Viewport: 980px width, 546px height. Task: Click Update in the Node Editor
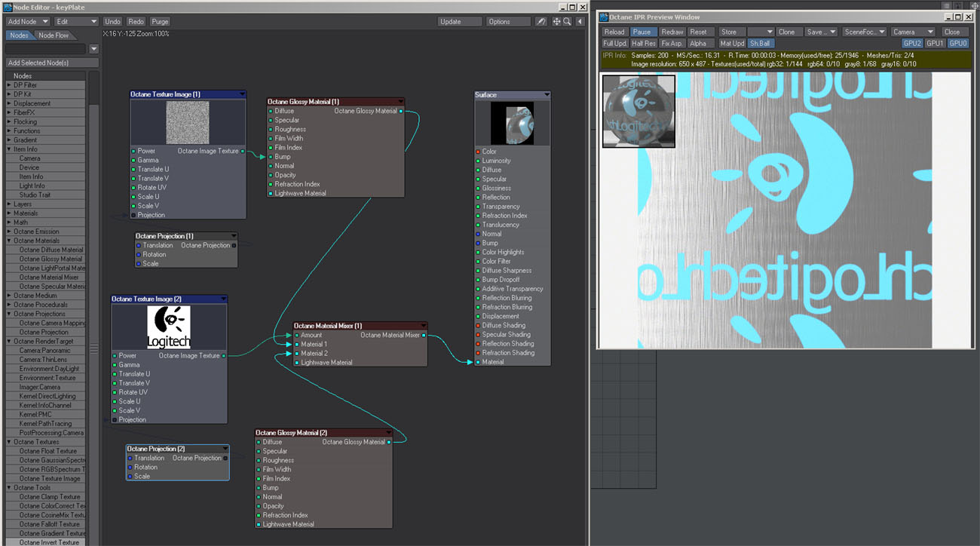pyautogui.click(x=460, y=22)
